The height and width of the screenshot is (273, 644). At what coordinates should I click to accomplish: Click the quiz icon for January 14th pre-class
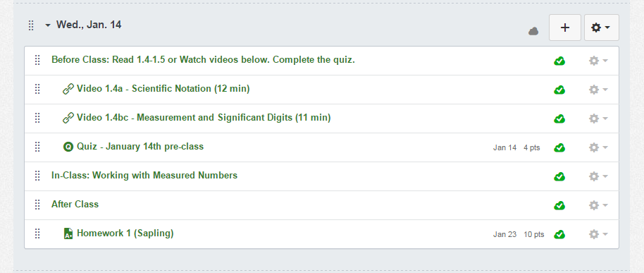pos(68,147)
